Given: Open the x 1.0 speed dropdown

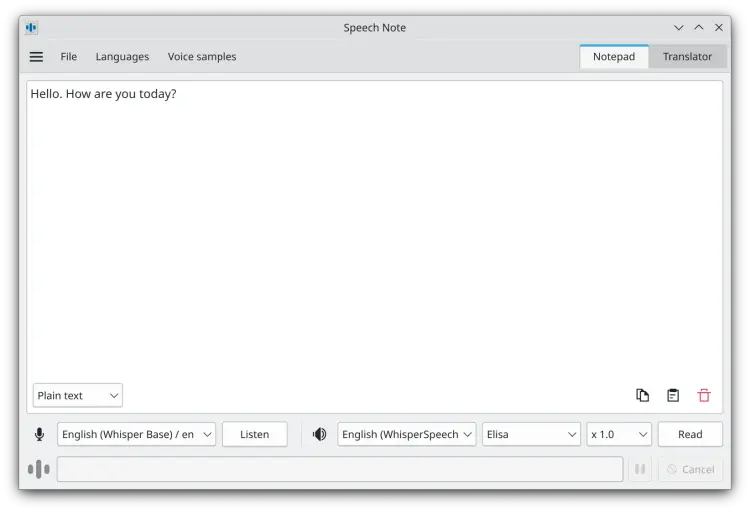Looking at the screenshot, I should coord(619,434).
